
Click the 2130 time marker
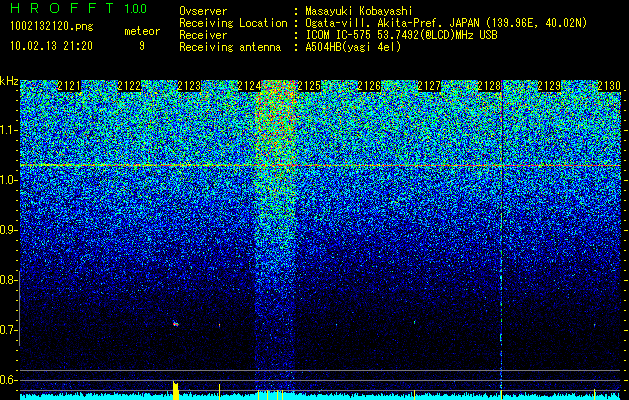pos(609,86)
